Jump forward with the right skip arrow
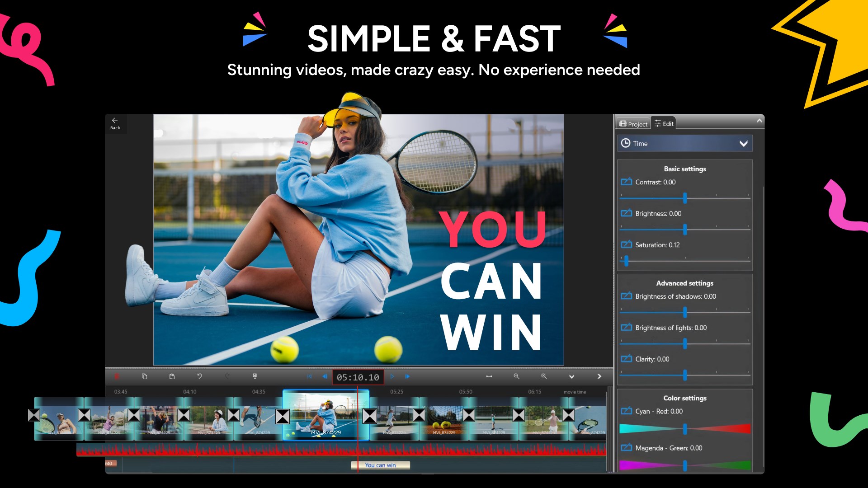This screenshot has height=488, width=868. coord(407,376)
